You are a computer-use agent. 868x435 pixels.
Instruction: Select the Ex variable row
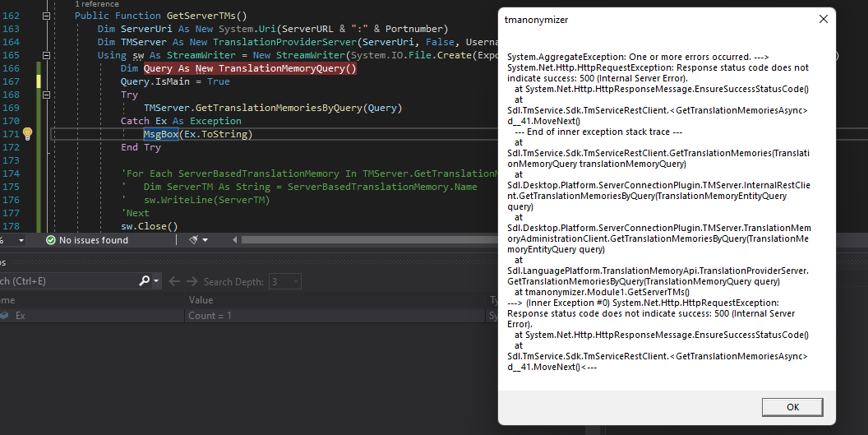point(248,315)
